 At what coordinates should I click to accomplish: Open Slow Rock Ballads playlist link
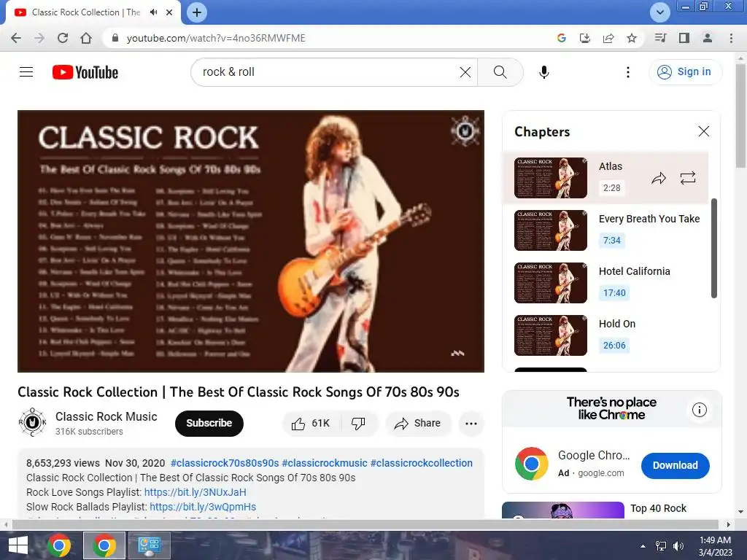point(203,507)
